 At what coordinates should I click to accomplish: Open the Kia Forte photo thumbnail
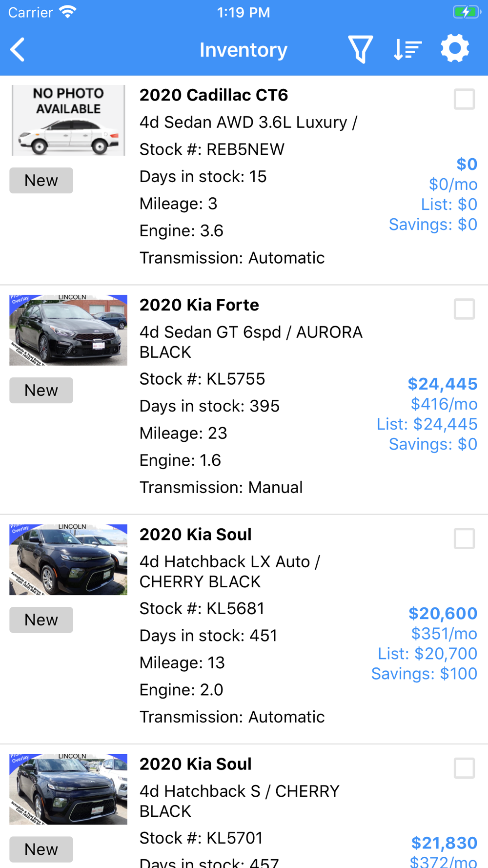point(68,330)
